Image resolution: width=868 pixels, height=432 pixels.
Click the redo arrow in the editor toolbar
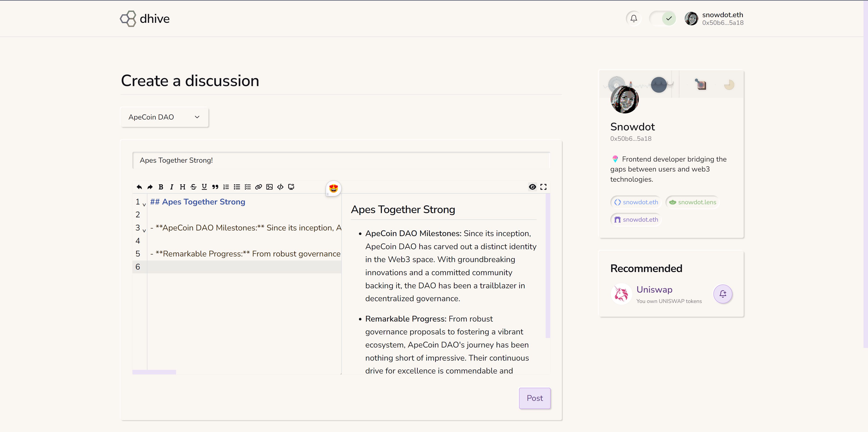[150, 187]
